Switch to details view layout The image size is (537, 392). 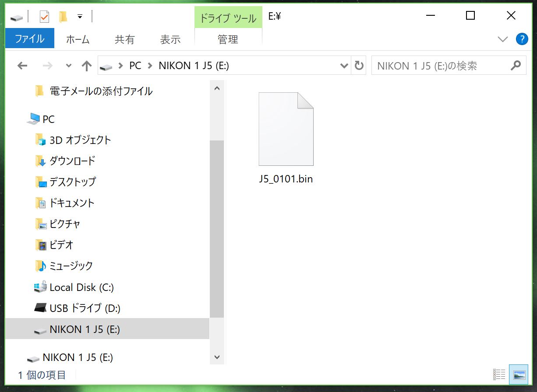(499, 374)
